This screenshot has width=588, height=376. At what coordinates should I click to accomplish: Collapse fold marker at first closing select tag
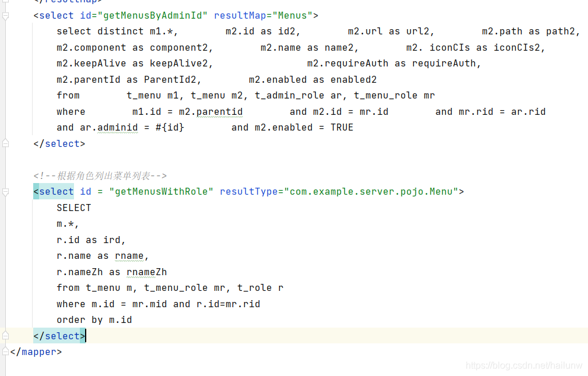5,143
